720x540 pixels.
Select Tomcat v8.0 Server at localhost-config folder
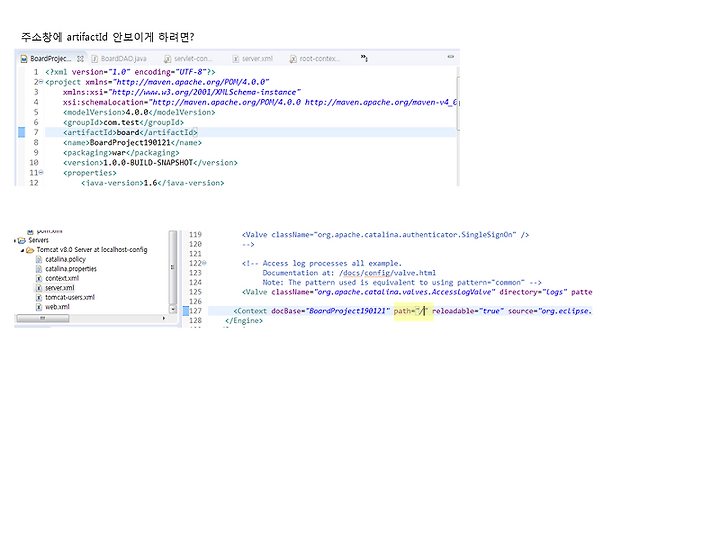click(92, 250)
